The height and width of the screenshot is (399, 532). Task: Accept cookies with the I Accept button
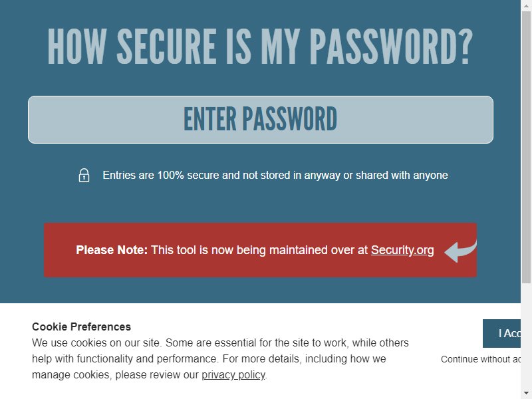click(502, 334)
